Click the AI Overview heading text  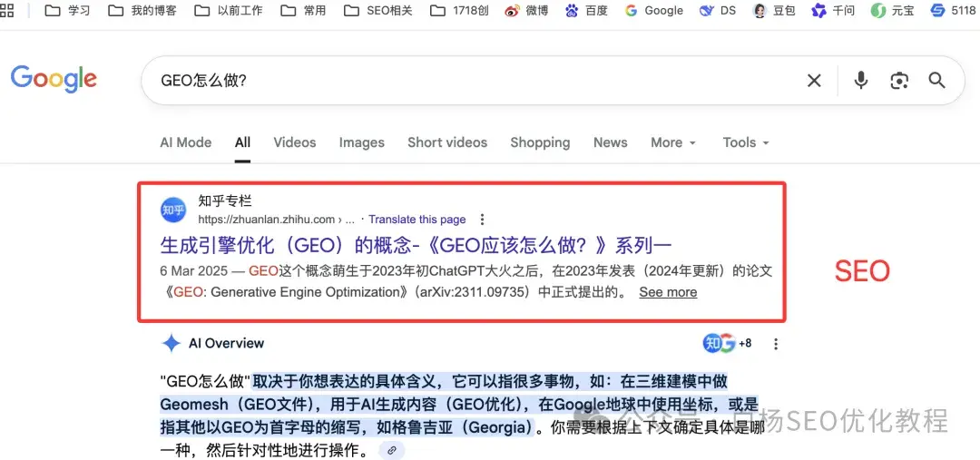[226, 343]
